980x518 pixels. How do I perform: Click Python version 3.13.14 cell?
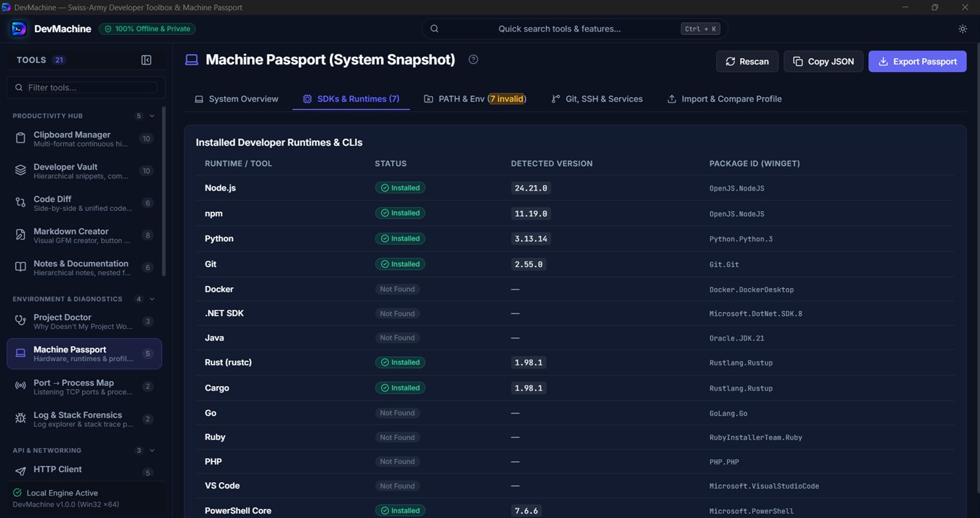[531, 238]
